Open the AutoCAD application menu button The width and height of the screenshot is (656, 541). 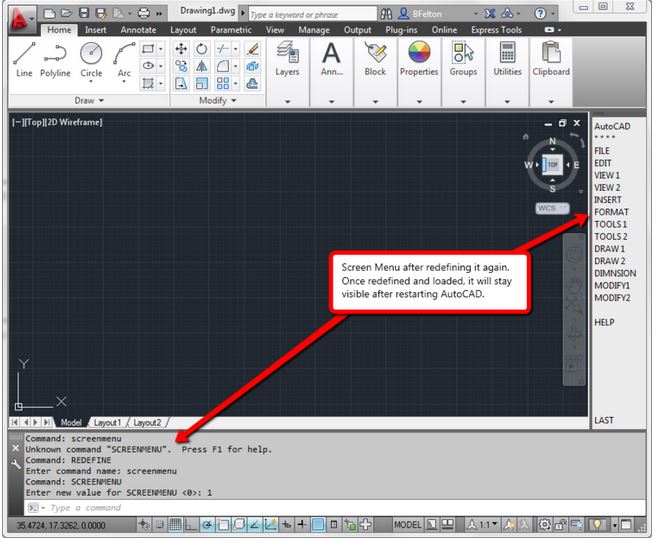click(x=21, y=20)
